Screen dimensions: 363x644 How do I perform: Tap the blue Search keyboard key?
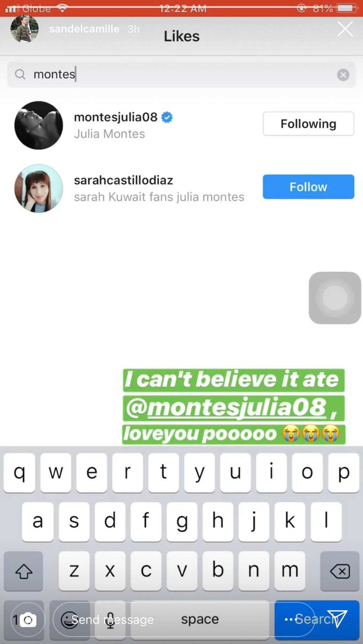317,620
